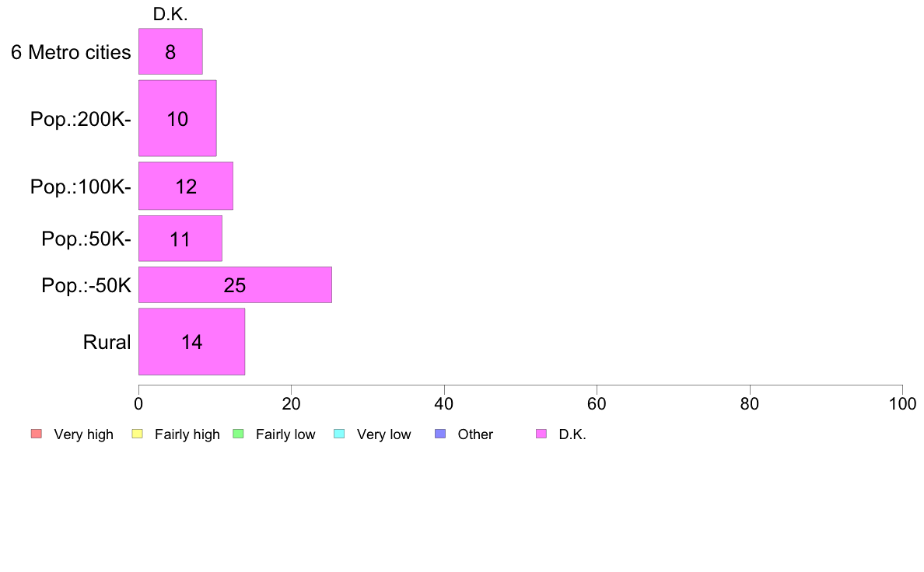Click the D.K. column header
924x572 pixels.
(170, 14)
